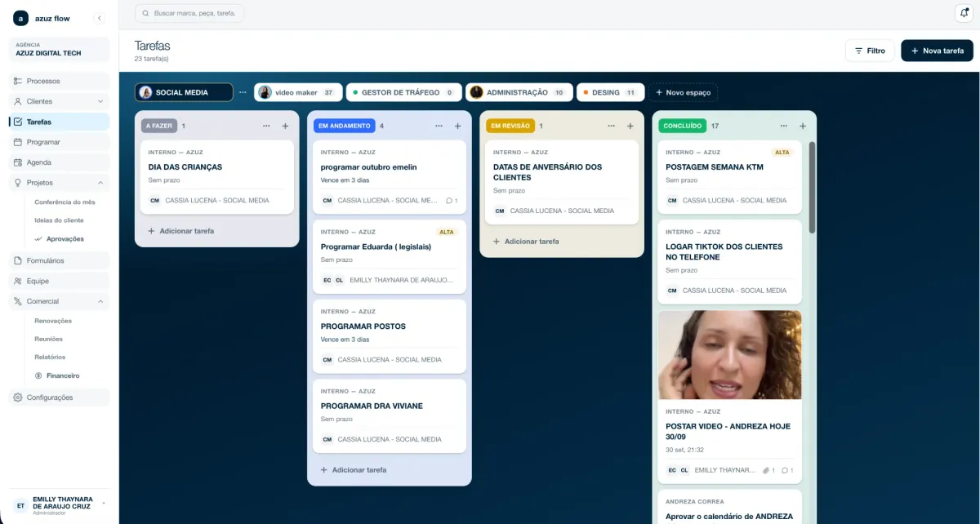Open the notifications bell
Image resolution: width=980 pixels, height=524 pixels.
point(963,13)
